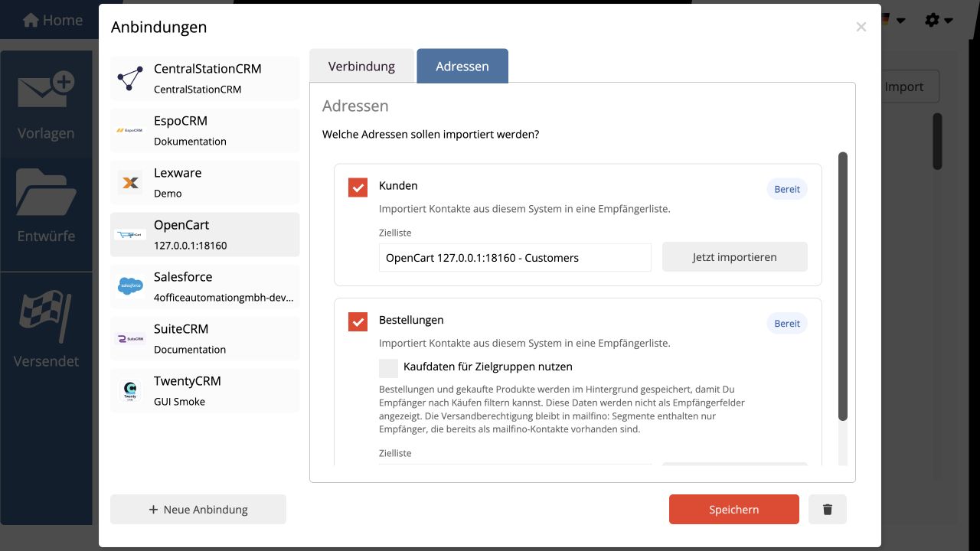980x551 pixels.
Task: Open Entwürfe folder icon in sidebar
Action: click(x=46, y=192)
